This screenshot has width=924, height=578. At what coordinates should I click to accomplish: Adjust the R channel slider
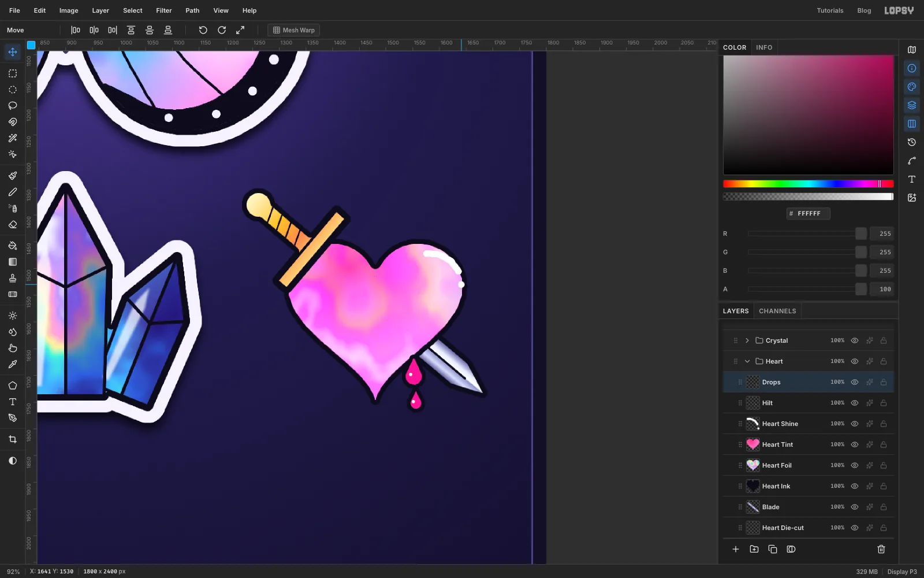(807, 234)
